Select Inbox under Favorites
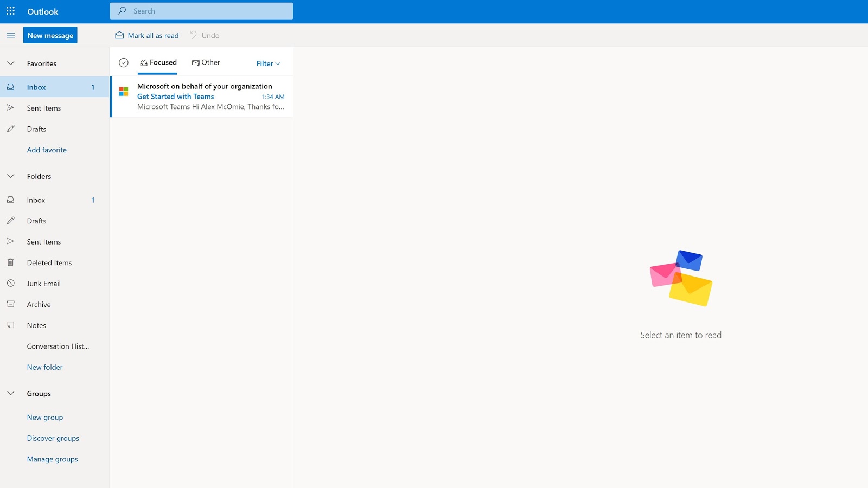Screen dimensions: 868x488 coord(55,87)
